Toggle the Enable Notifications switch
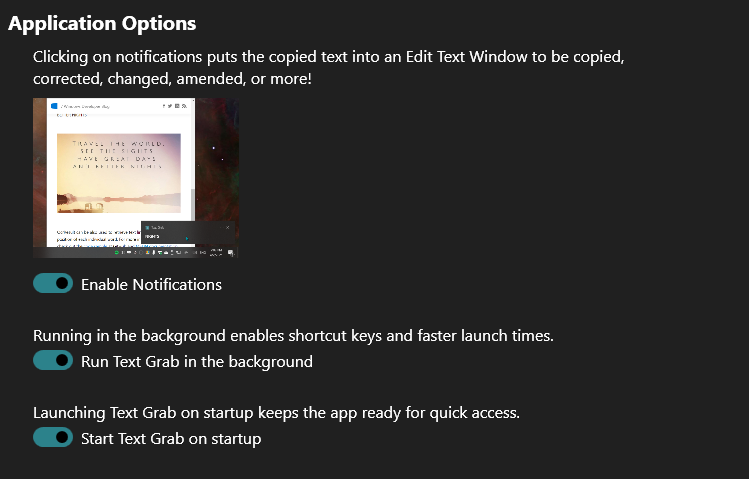This screenshot has height=479, width=749. [53, 284]
